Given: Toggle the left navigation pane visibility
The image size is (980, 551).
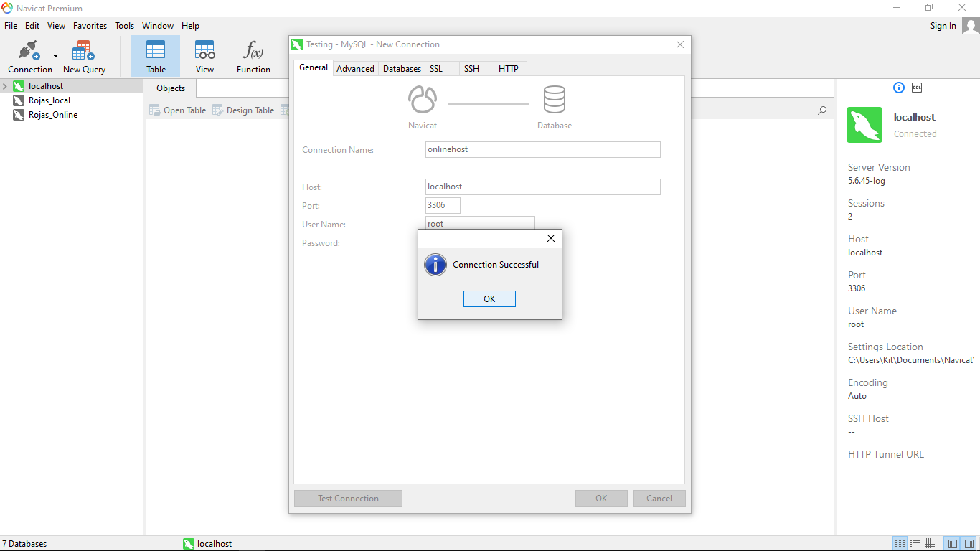Looking at the screenshot, I should point(953,543).
